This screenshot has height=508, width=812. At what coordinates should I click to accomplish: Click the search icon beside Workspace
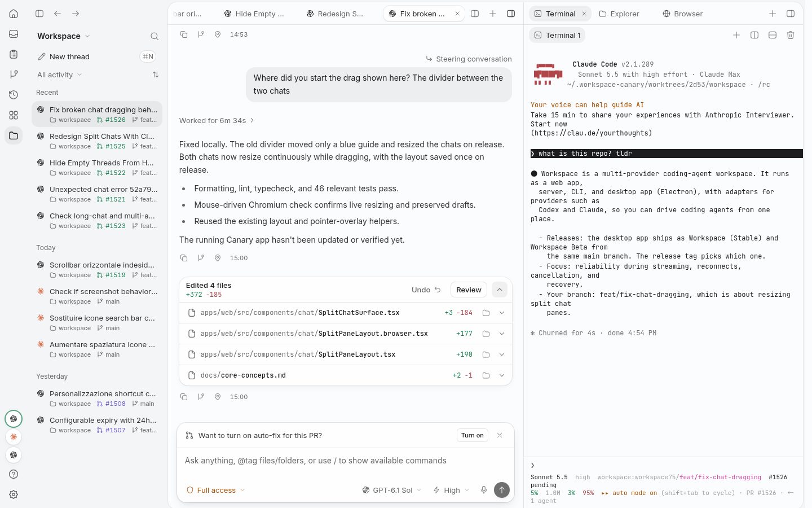(x=154, y=36)
